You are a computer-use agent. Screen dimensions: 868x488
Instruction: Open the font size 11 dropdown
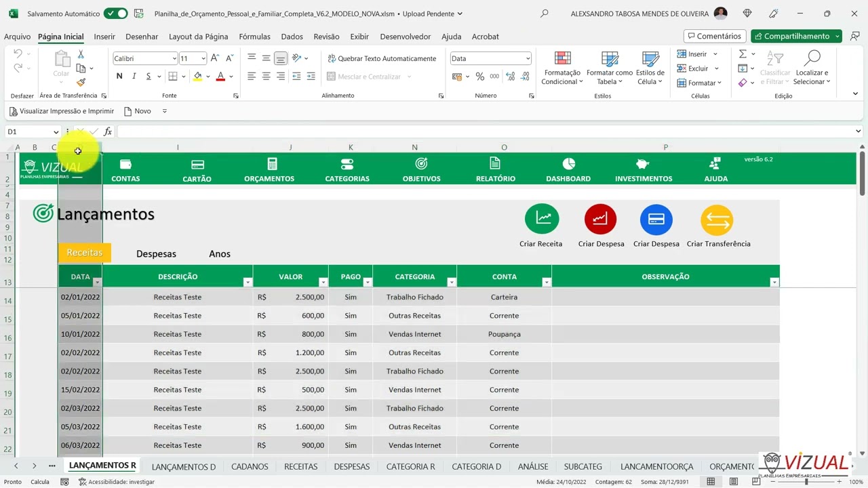click(202, 59)
